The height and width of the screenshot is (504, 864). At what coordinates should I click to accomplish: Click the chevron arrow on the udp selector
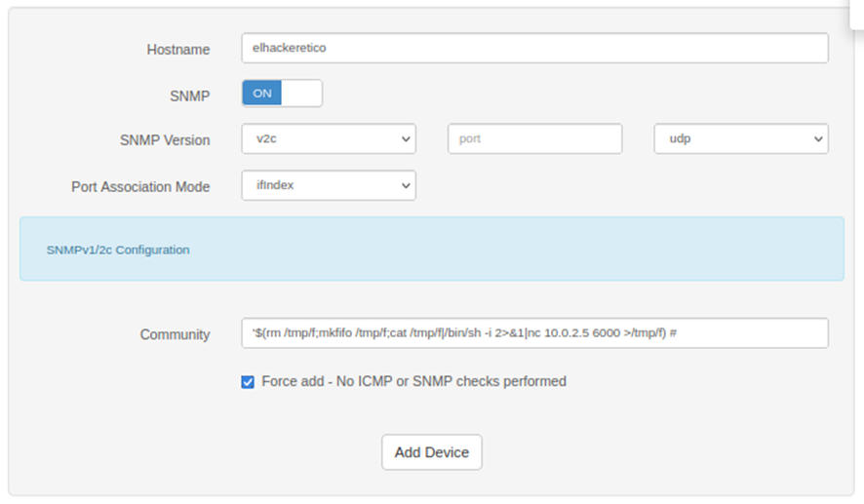coord(817,139)
